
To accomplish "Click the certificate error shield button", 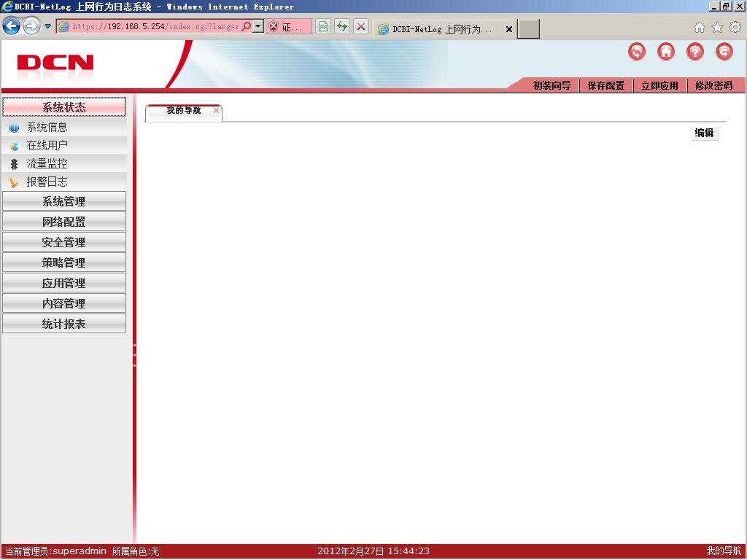I will coord(289,27).
